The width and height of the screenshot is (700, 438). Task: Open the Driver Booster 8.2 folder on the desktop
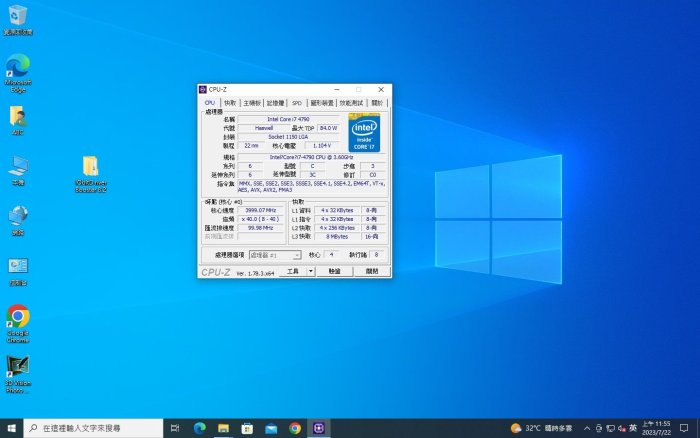(91, 174)
